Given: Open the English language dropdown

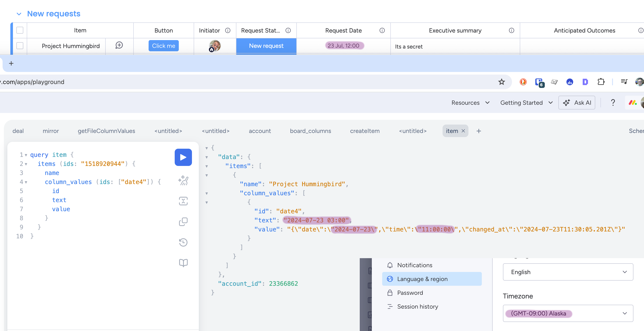Looking at the screenshot, I should [x=568, y=272].
